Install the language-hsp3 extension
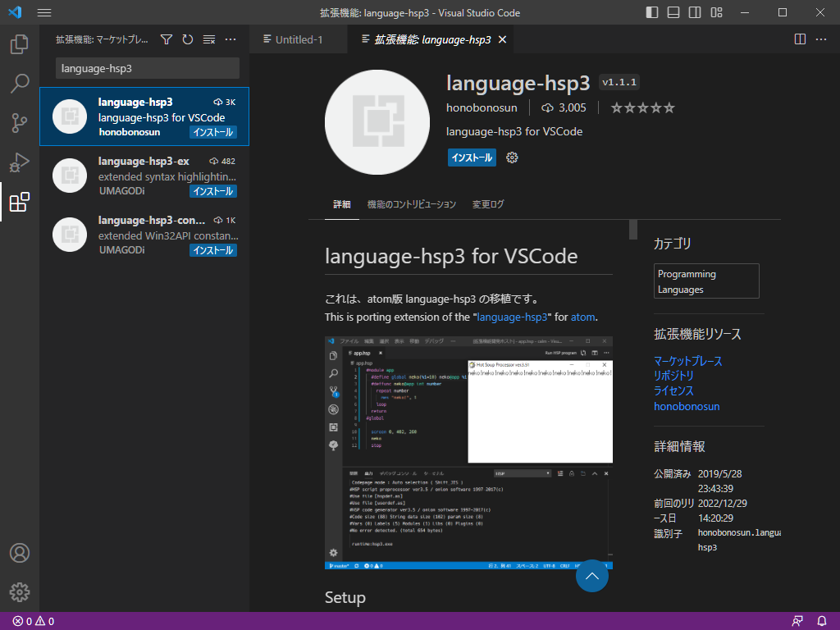Image resolution: width=840 pixels, height=630 pixels. [x=472, y=157]
